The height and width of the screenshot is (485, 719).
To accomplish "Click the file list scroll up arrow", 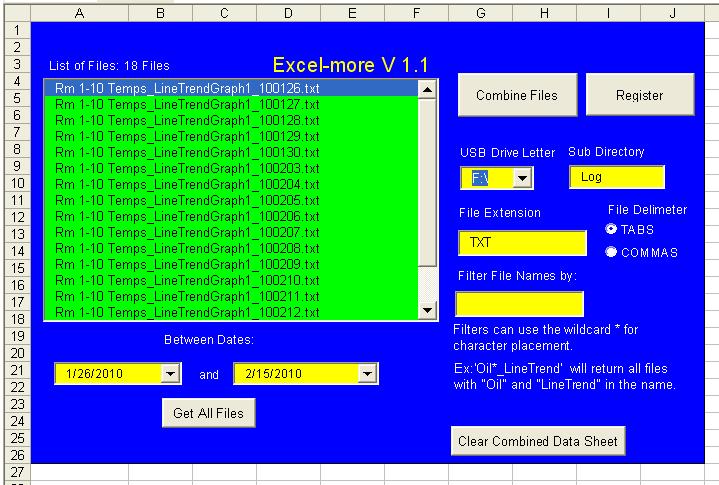I will click(x=427, y=89).
